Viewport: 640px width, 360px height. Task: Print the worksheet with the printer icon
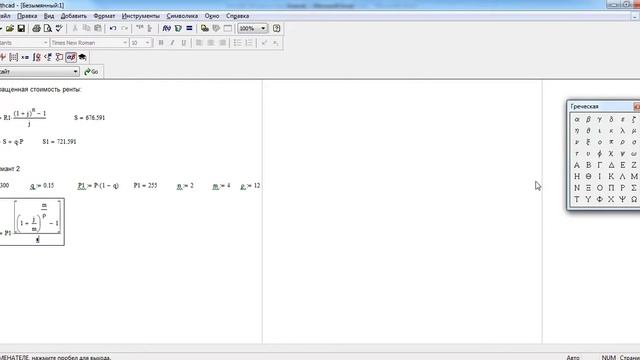36,28
